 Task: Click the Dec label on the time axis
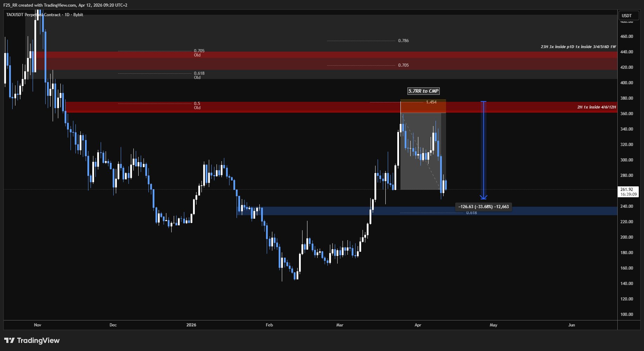tap(113, 325)
